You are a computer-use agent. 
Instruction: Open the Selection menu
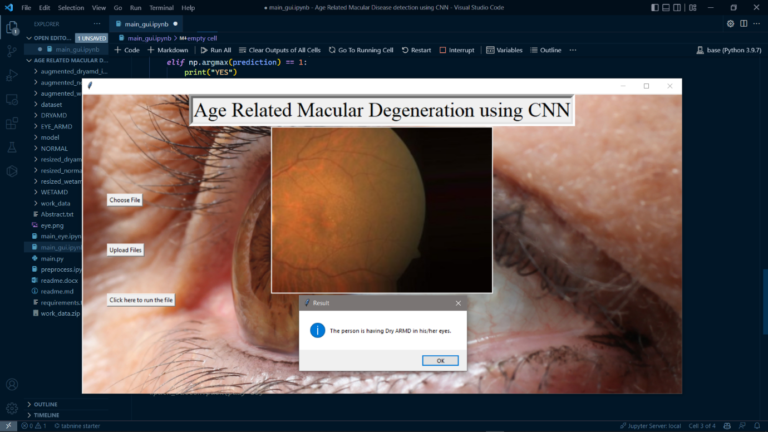coord(71,8)
